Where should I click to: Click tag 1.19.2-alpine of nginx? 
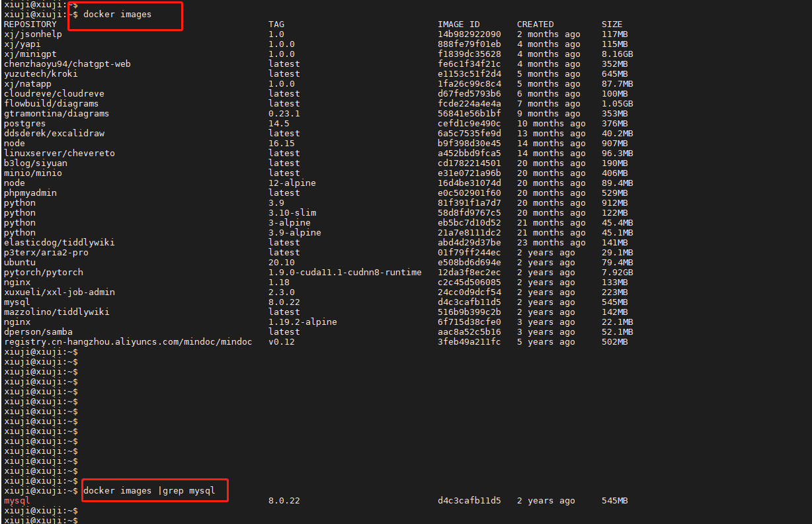[x=303, y=322]
